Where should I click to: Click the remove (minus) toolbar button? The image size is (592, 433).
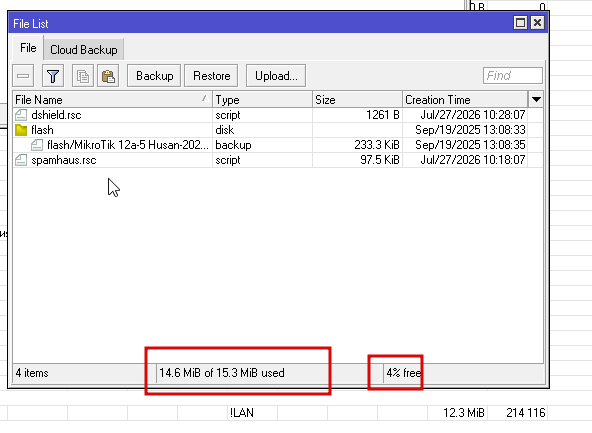(23, 76)
